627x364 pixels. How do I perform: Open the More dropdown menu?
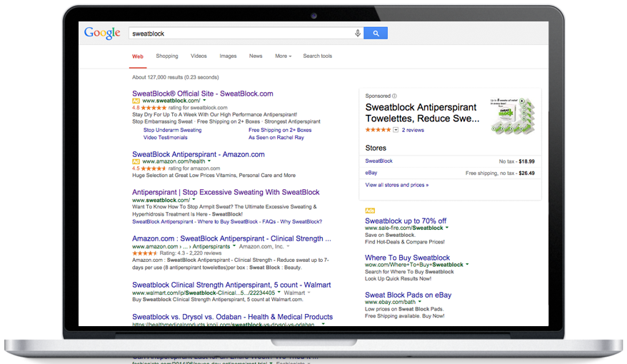tap(283, 56)
